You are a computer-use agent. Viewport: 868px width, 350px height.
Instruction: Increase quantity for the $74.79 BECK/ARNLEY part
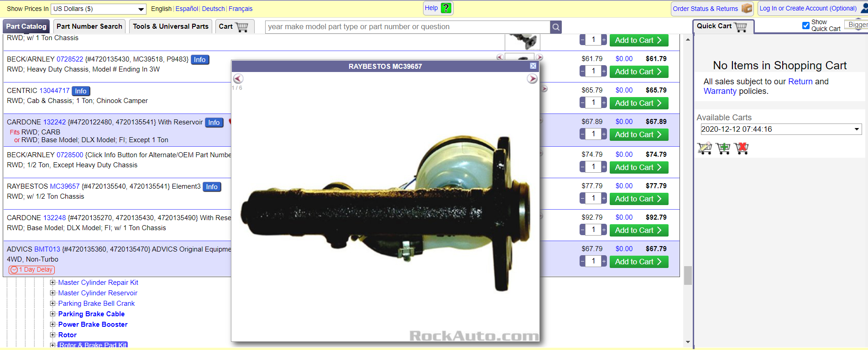[604, 167]
